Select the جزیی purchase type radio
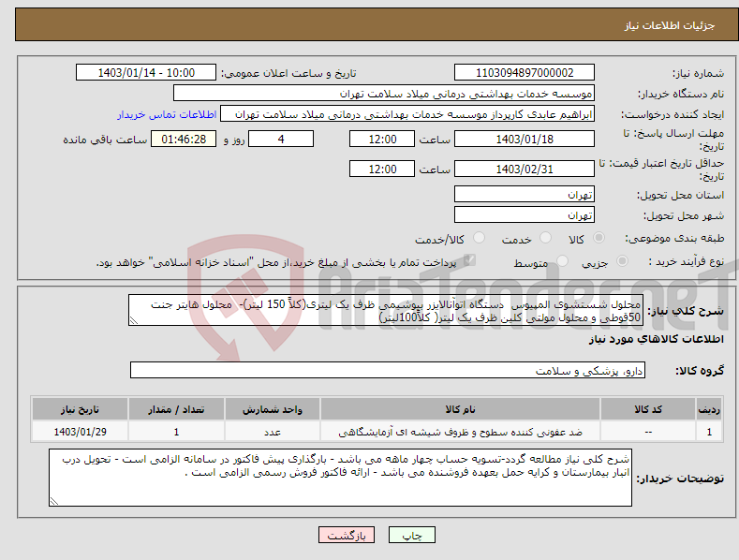 pyautogui.click(x=622, y=261)
